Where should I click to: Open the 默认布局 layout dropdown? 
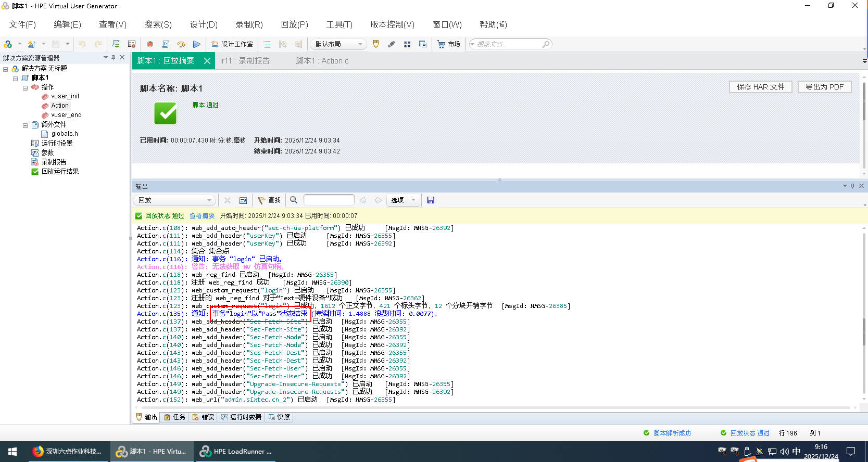click(x=339, y=44)
